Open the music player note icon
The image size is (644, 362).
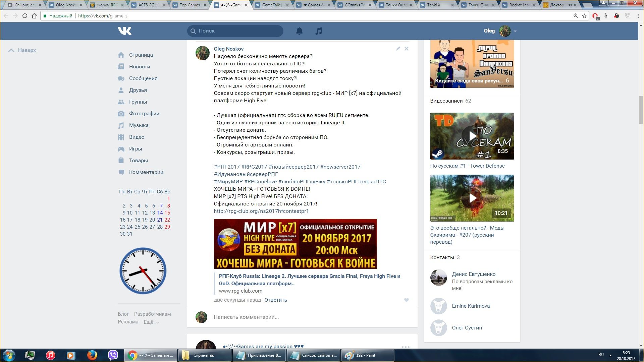(x=319, y=31)
